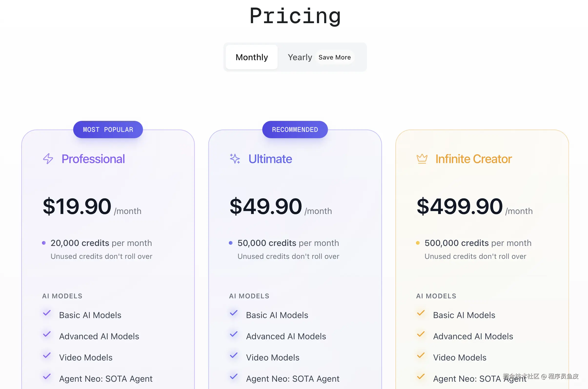
Task: Click the RECOMMENDED badge
Action: 295,129
